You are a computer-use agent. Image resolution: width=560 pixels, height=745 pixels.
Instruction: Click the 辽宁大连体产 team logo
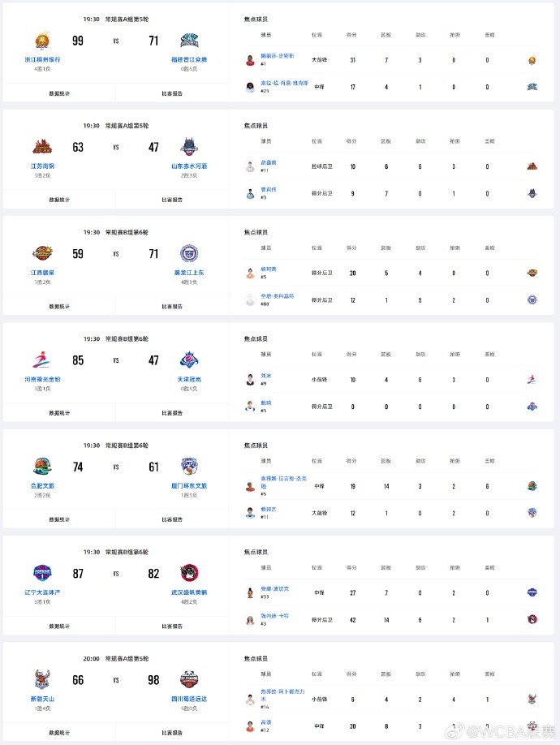pyautogui.click(x=42, y=573)
